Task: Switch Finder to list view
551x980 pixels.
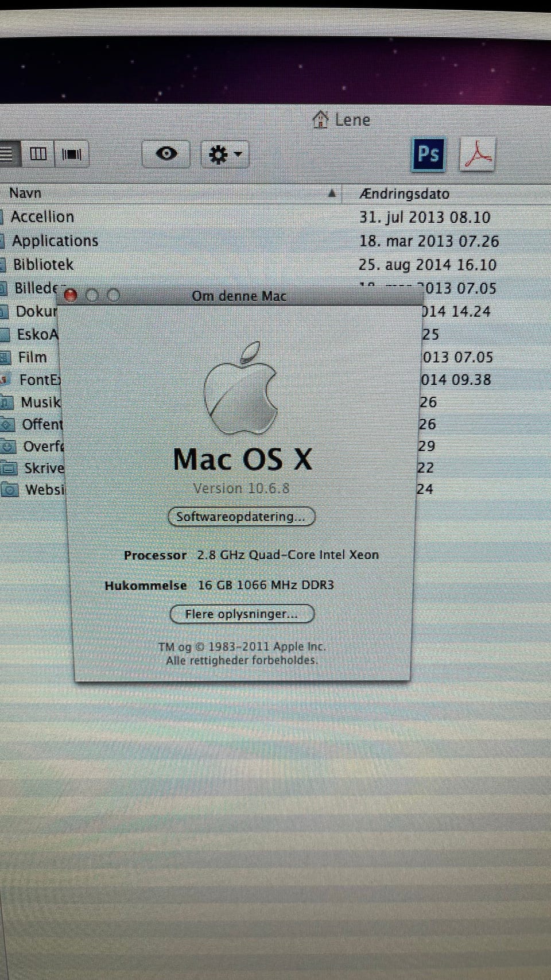Action: point(8,154)
